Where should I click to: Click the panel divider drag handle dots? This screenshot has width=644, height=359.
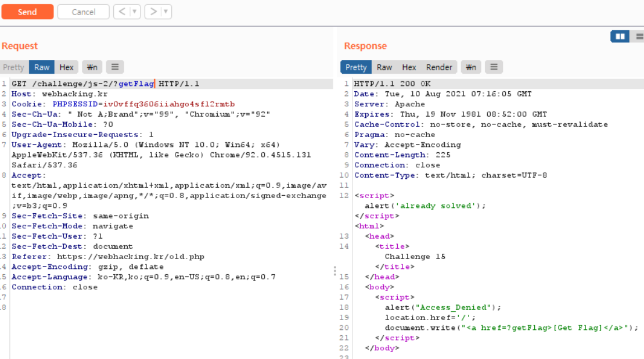[x=334, y=271]
